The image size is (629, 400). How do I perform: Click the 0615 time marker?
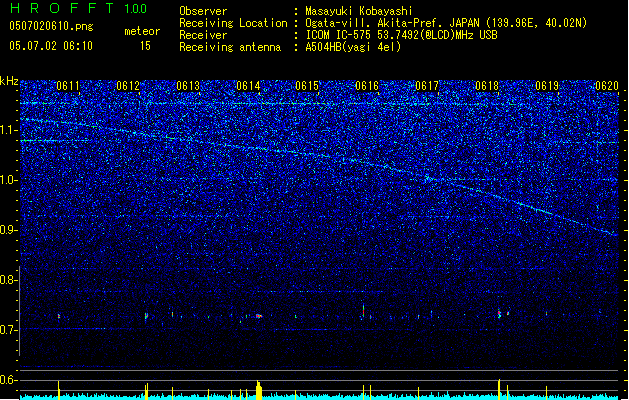click(x=307, y=85)
